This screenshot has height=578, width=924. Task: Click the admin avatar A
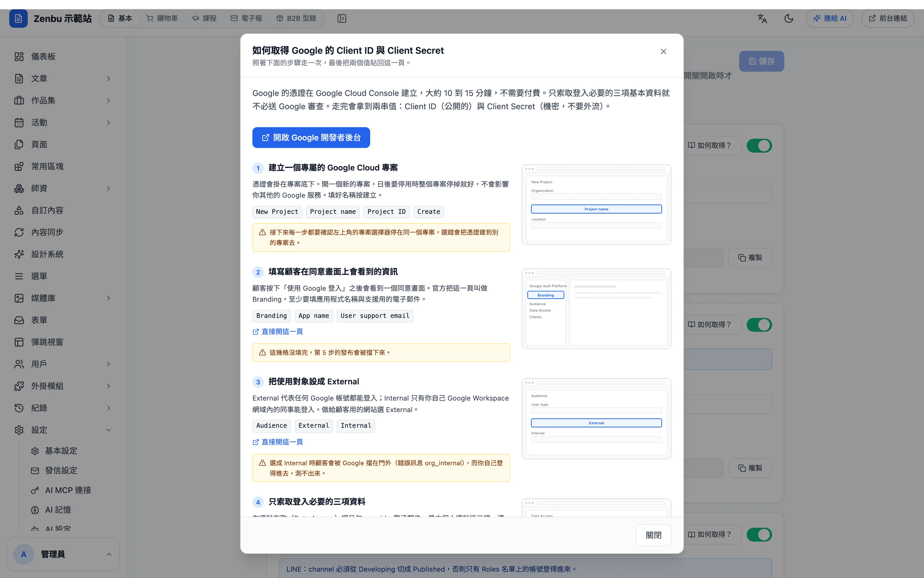[24, 554]
